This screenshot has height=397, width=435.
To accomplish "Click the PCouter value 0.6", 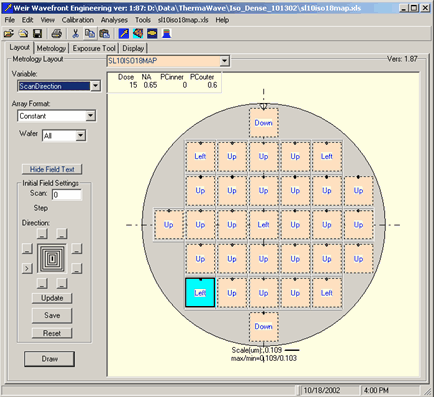I will pyautogui.click(x=212, y=85).
